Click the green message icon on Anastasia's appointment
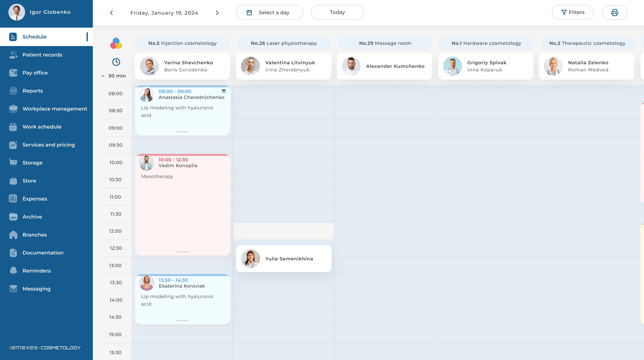Image resolution: width=644 pixels, height=360 pixels. [224, 91]
